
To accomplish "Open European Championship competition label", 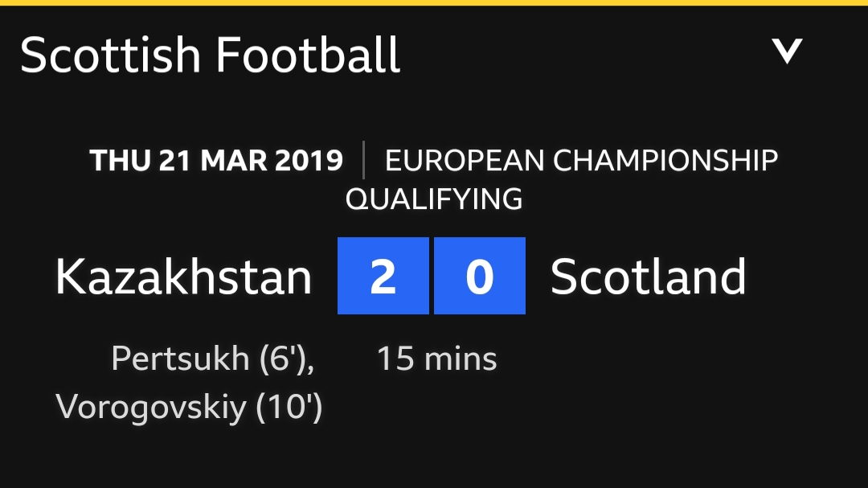I will (581, 161).
